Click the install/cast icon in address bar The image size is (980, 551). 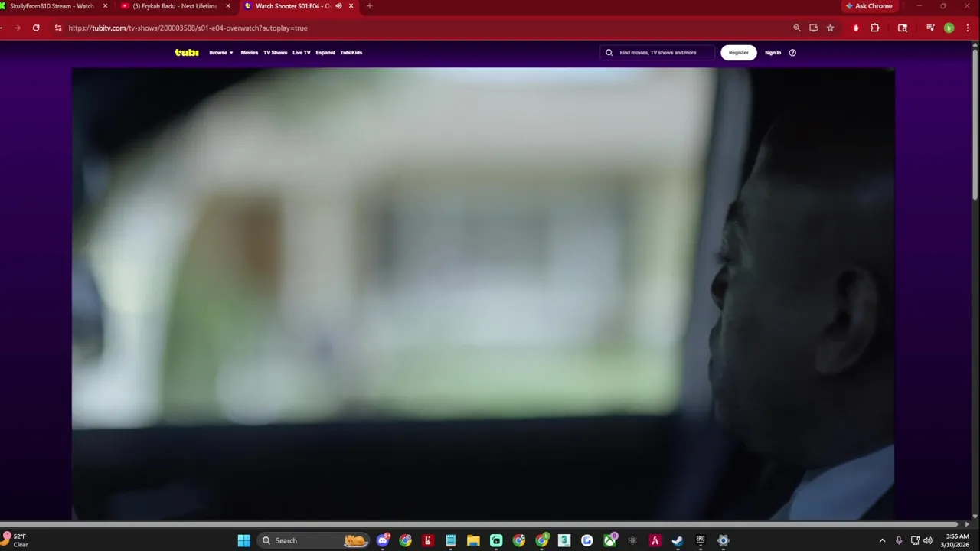point(813,28)
